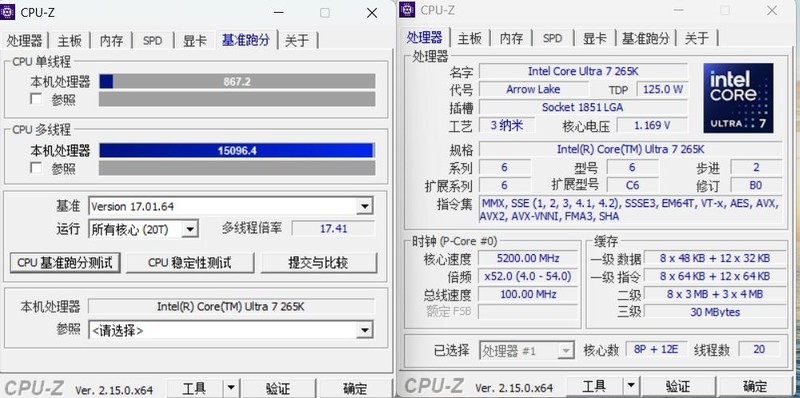Click the 修订 value B0
This screenshot has width=800, height=398.
point(756,185)
